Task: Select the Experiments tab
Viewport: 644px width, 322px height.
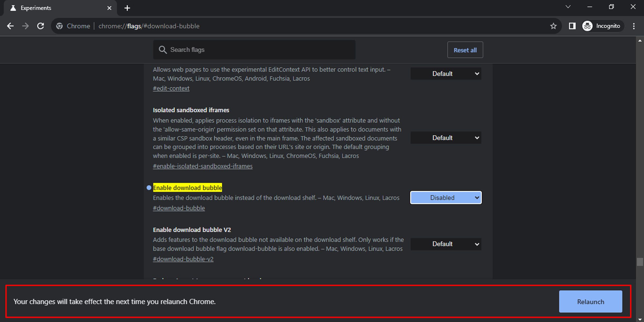Action: tap(54, 8)
